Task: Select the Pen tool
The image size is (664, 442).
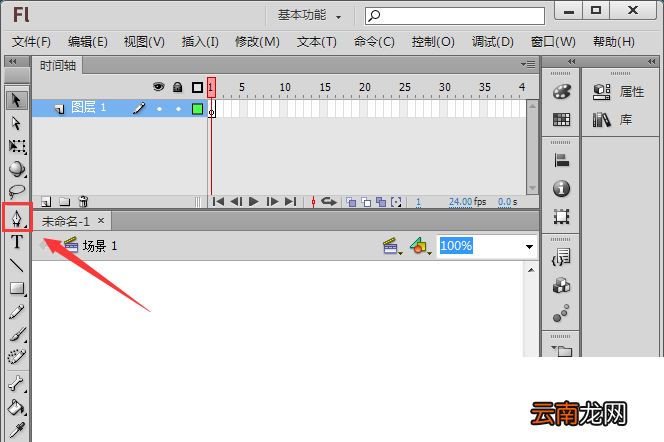Action: pyautogui.click(x=17, y=218)
